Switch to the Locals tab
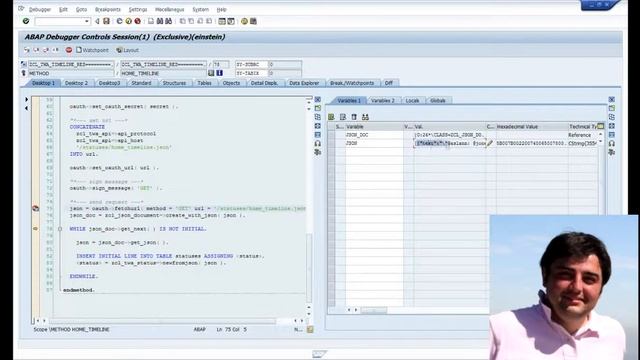 coord(412,100)
